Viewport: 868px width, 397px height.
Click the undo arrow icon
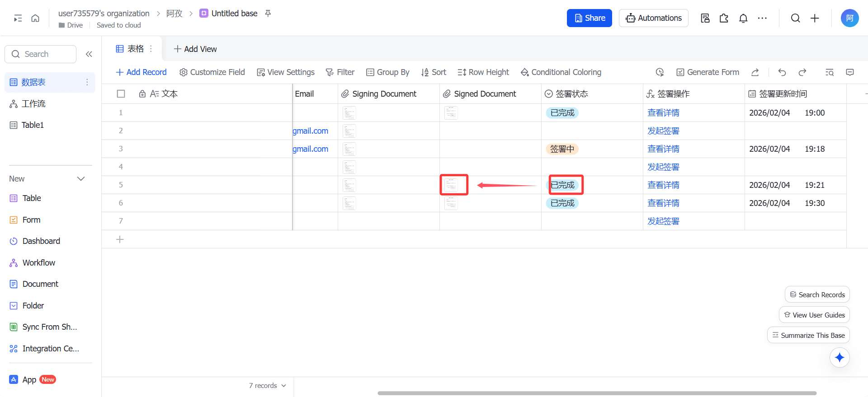[x=782, y=72]
